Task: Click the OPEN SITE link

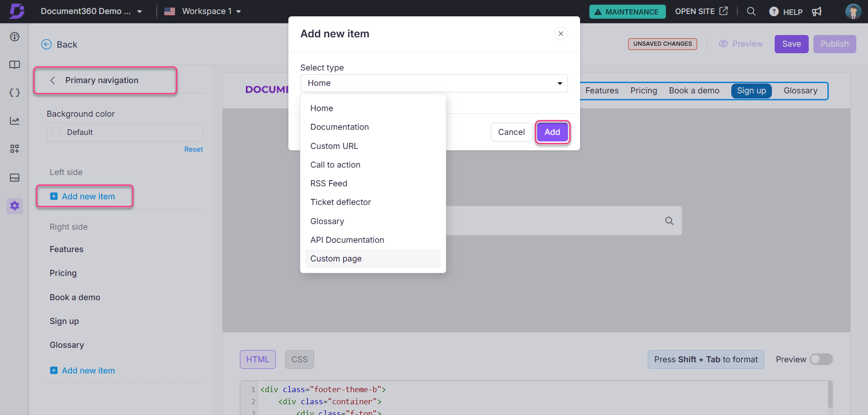Action: tap(701, 11)
